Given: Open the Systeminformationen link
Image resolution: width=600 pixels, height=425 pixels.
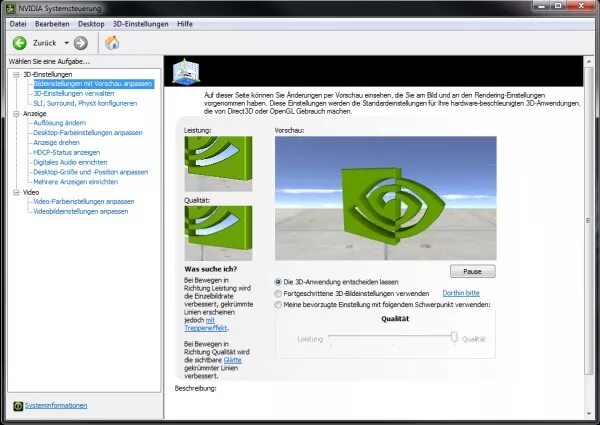Looking at the screenshot, I should [56, 405].
